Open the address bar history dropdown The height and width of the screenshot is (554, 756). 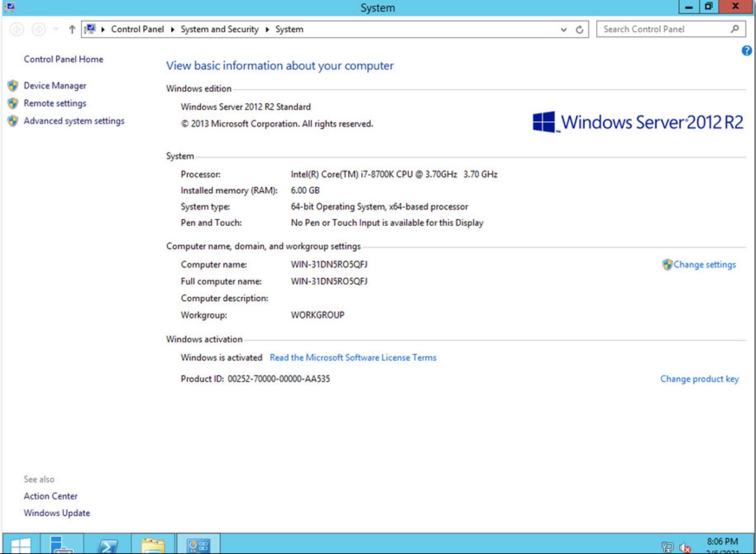tap(563, 30)
